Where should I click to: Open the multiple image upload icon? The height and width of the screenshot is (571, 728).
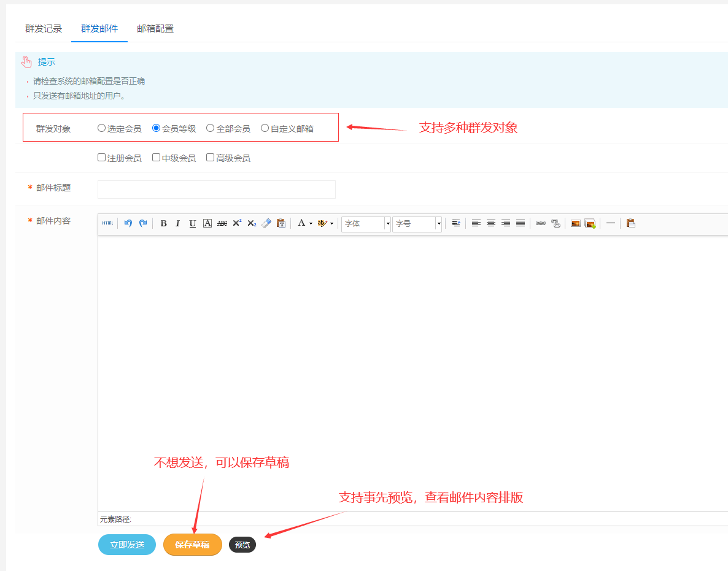pos(590,224)
